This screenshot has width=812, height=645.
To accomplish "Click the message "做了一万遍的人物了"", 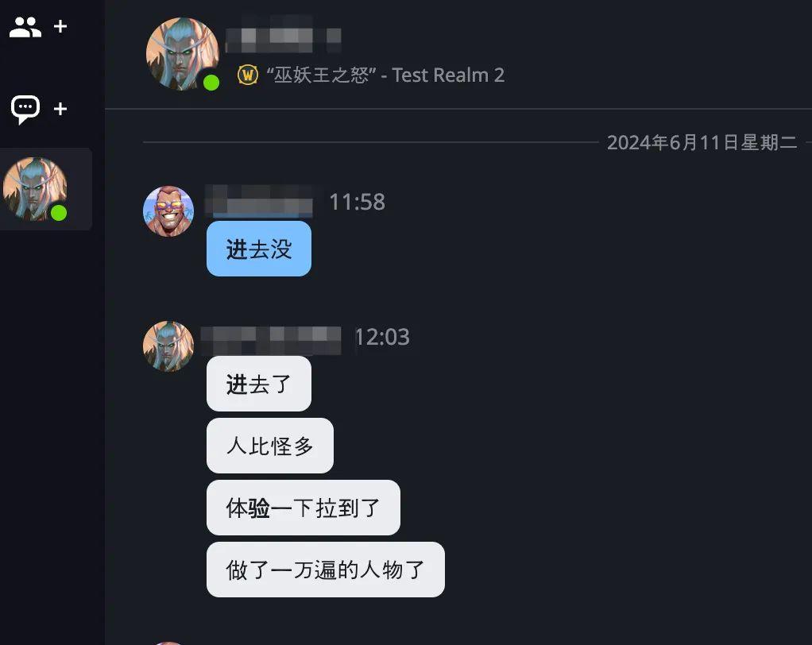I will point(326,570).
